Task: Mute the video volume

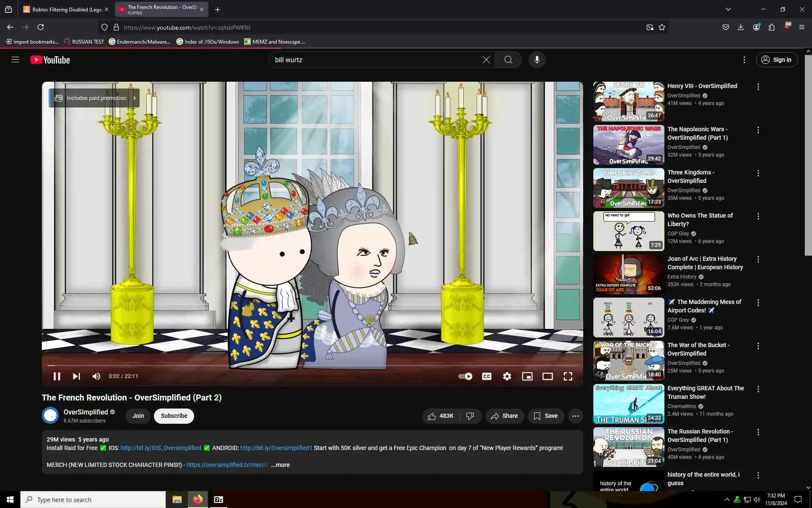Action: click(x=96, y=376)
